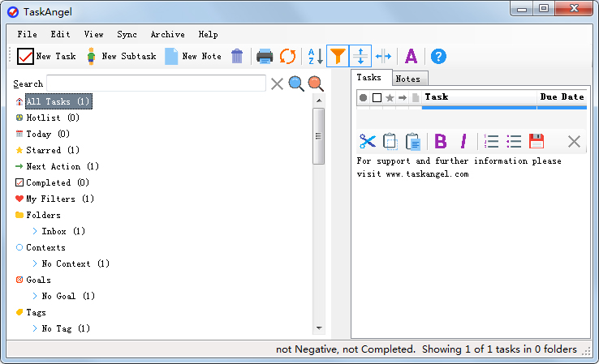Open the Archive menu
This screenshot has height=364, width=599.
(x=167, y=34)
